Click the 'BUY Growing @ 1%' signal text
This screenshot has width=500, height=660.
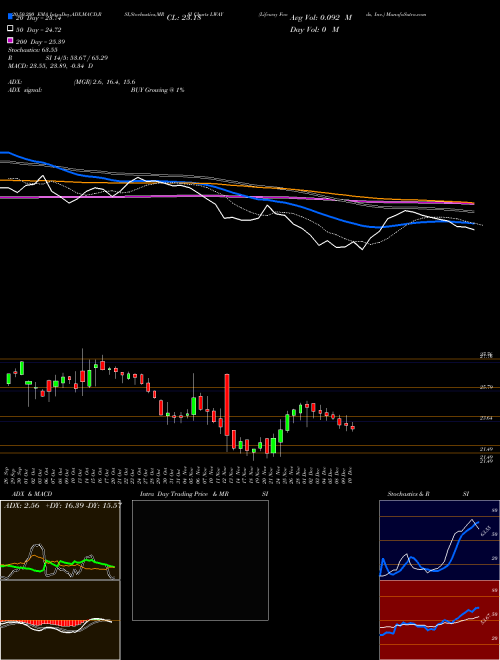pos(157,90)
